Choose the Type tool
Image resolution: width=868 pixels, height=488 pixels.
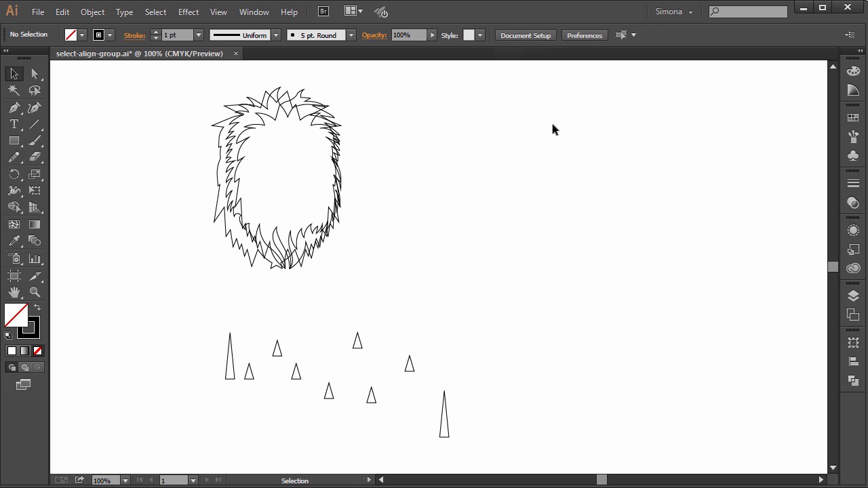pos(14,124)
